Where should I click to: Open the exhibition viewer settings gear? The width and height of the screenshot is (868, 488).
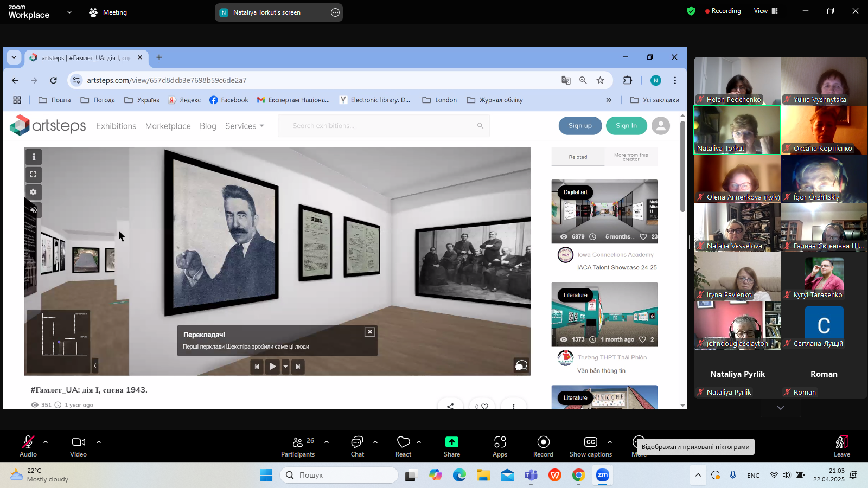point(34,192)
